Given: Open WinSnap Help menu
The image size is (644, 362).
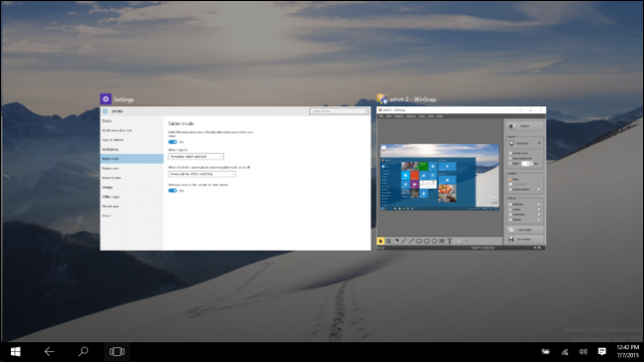Looking at the screenshot, I should [x=440, y=116].
